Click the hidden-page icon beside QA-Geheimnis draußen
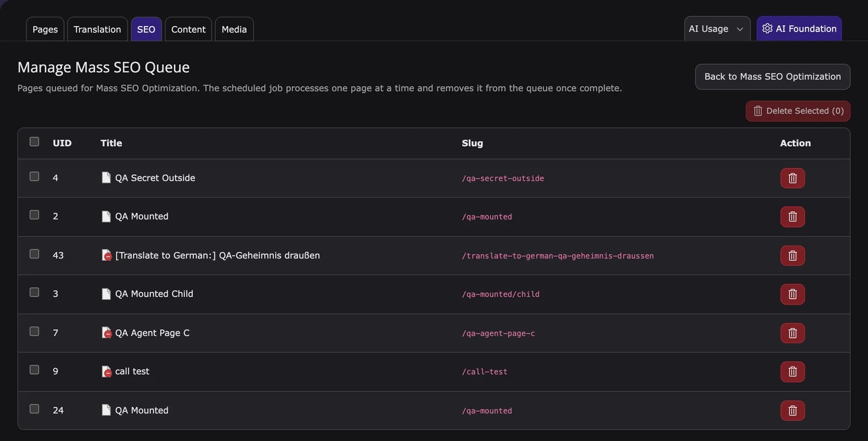Image resolution: width=868 pixels, height=441 pixels. (x=106, y=255)
